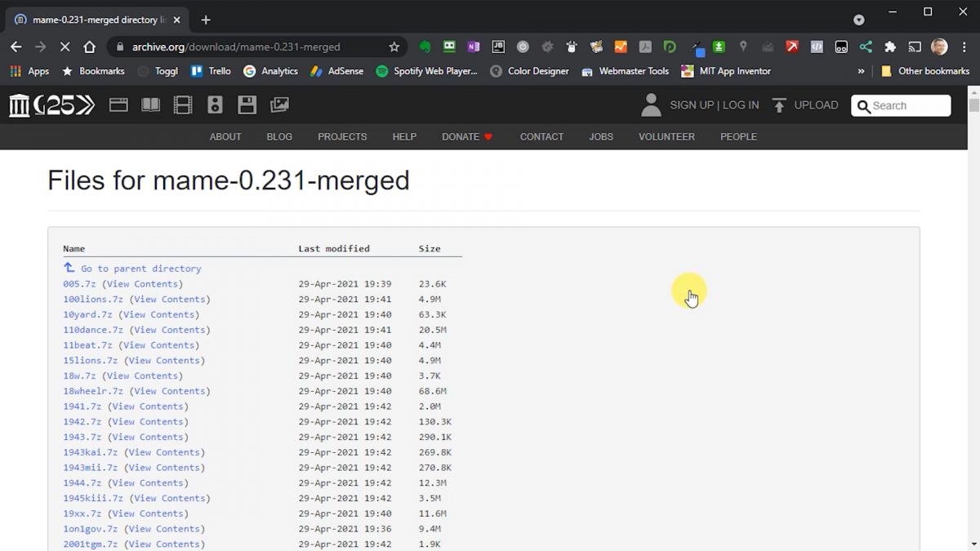Click the Upload arrow icon
Image resolution: width=980 pixels, height=551 pixels.
(x=779, y=105)
